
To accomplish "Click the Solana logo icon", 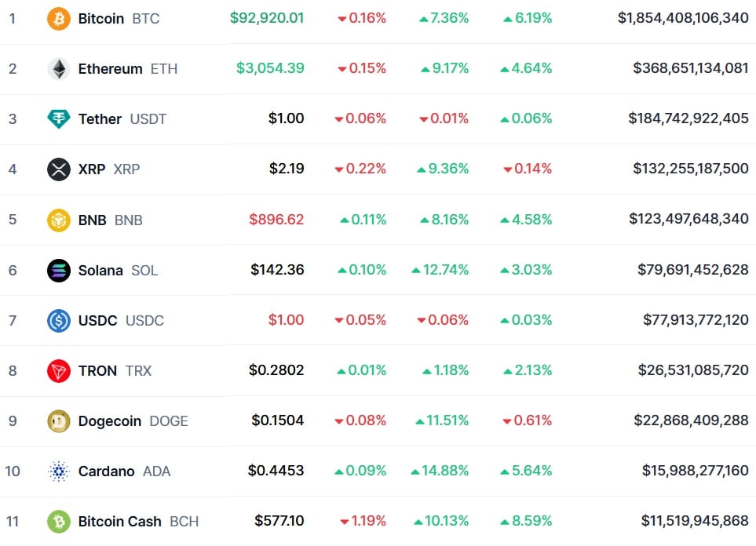I will 59,271.
